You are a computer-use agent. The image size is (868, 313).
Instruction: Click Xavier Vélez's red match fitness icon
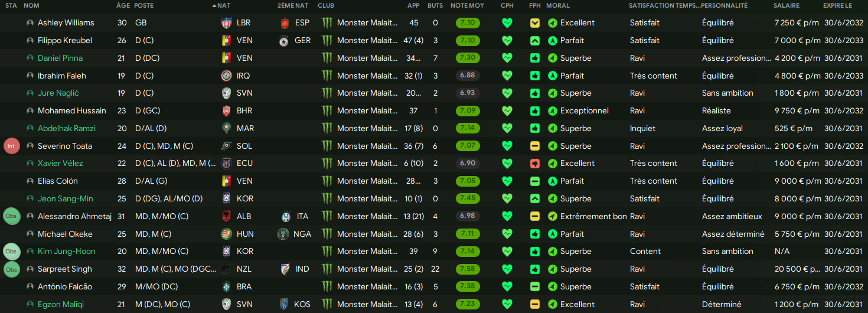tap(535, 164)
